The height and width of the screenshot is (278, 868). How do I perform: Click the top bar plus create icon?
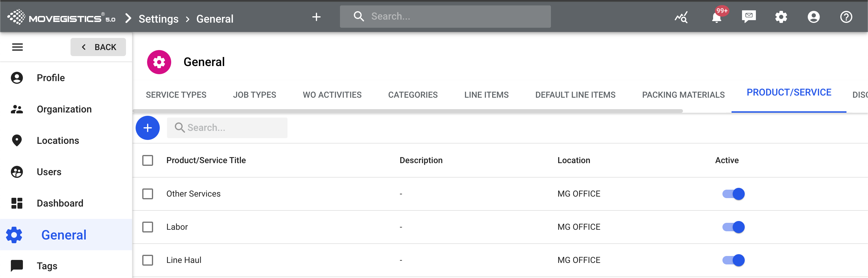click(x=316, y=17)
